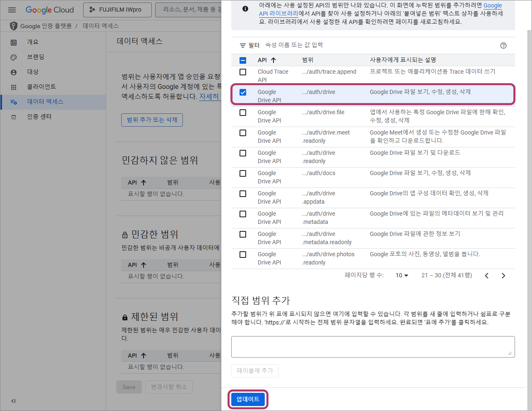The width and height of the screenshot is (532, 411).
Task: Check the drive.appdata scope checkbox
Action: tap(243, 194)
